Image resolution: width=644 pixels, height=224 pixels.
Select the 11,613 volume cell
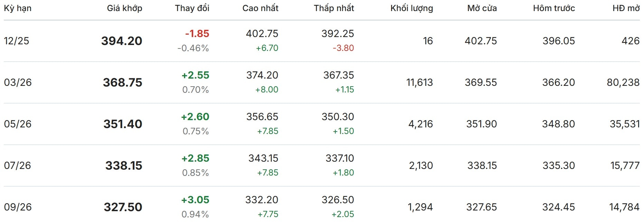(419, 82)
